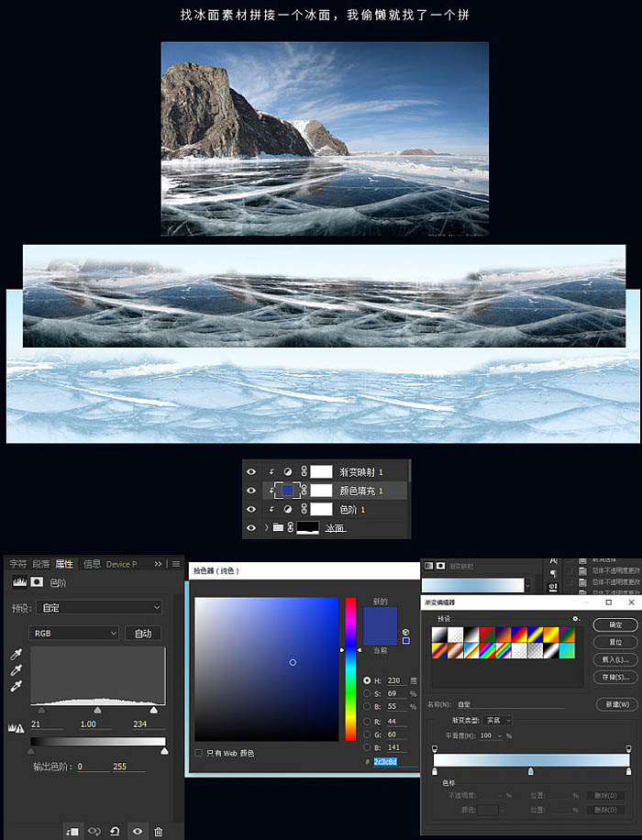The height and width of the screenshot is (840, 642).
Task: Click link icon on 色阶 1 layer
Action: [x=304, y=509]
